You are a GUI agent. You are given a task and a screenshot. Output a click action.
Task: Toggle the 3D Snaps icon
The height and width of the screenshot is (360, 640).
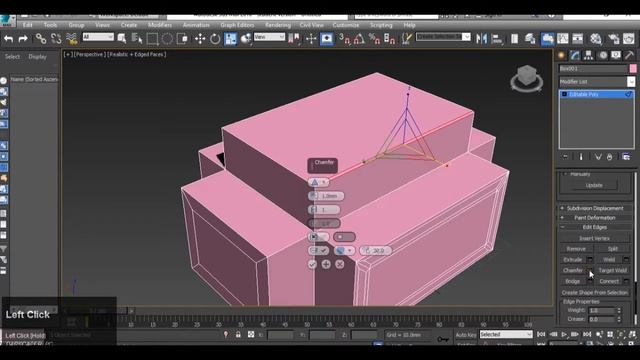[344, 39]
